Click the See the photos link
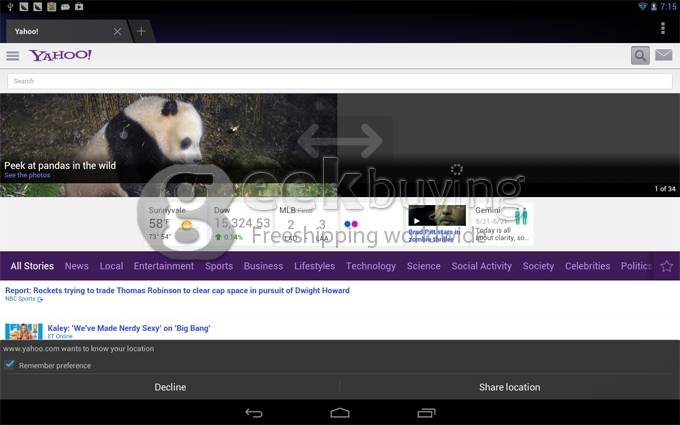 click(27, 175)
